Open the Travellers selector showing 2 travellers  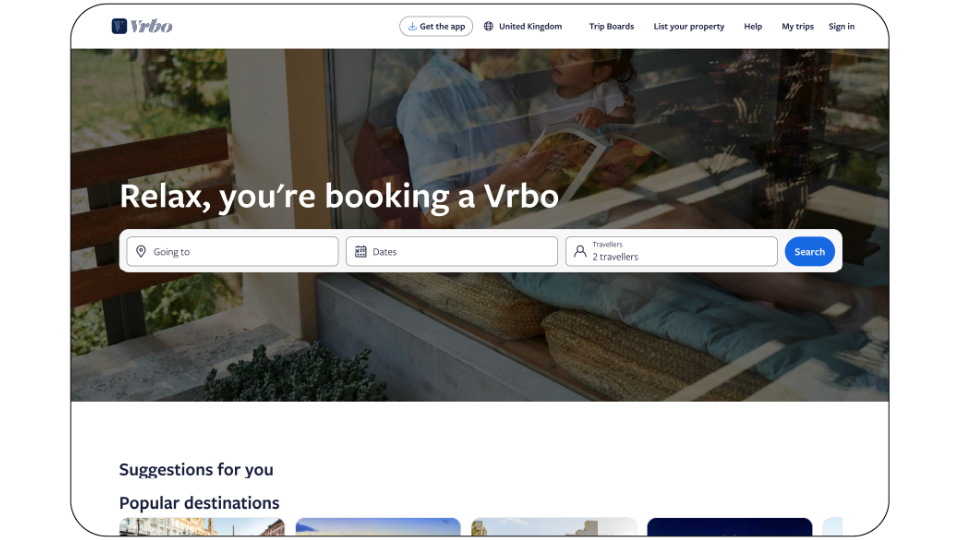point(671,251)
